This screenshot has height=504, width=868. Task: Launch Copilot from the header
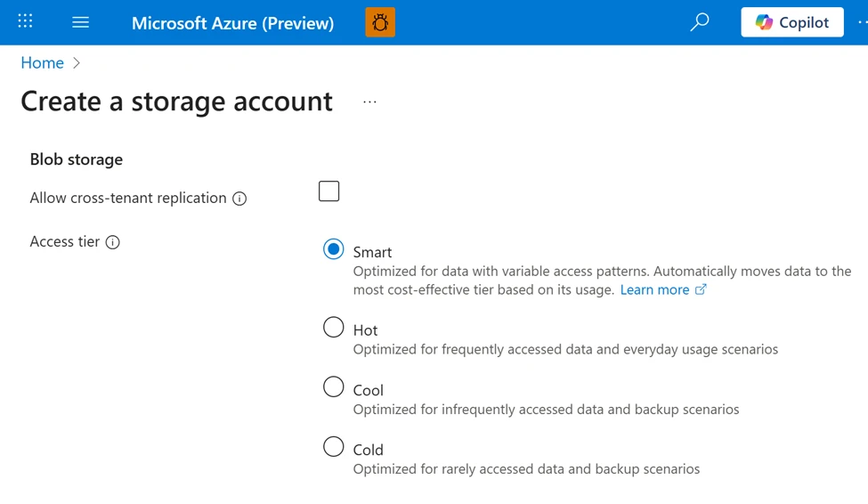[x=791, y=22]
